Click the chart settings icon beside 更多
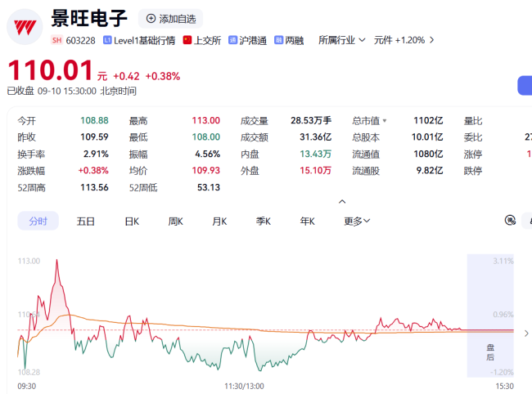 (x=510, y=220)
